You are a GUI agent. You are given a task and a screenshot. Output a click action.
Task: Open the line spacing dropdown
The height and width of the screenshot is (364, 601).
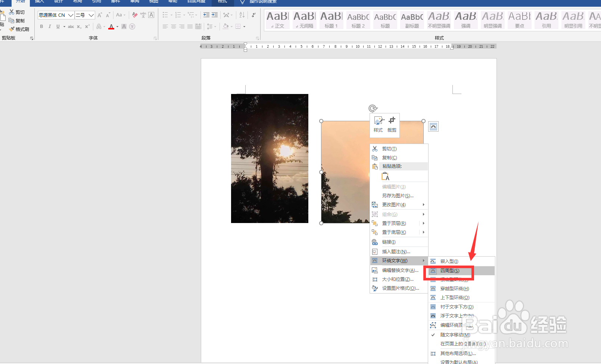point(211,26)
